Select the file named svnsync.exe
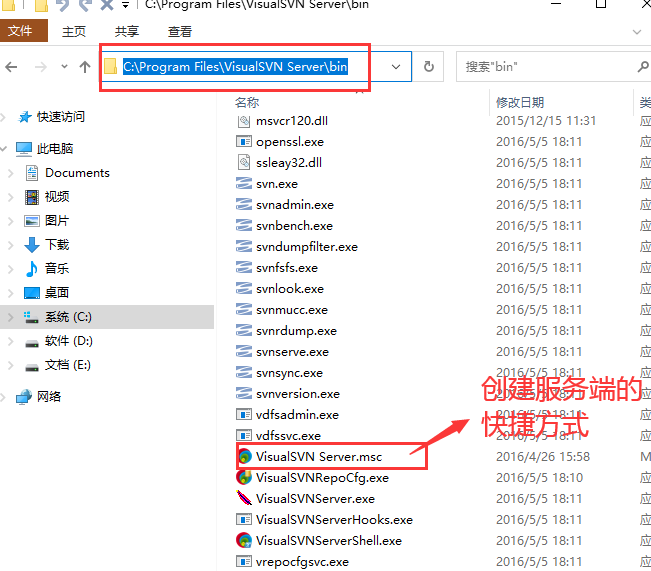 point(289,373)
